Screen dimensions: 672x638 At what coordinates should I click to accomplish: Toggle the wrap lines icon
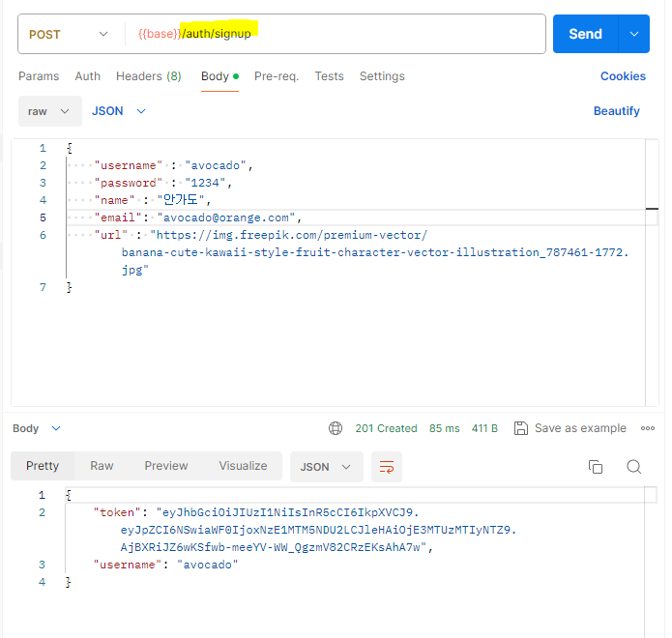pos(387,467)
